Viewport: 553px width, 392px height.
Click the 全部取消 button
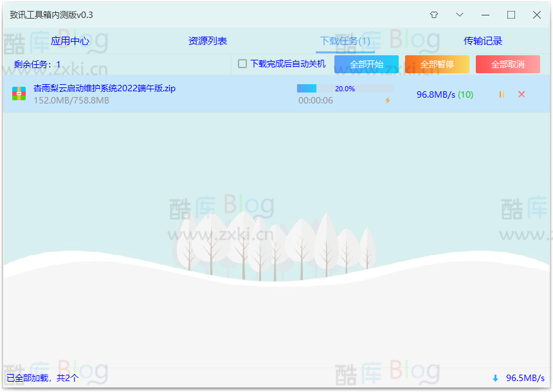coord(507,64)
